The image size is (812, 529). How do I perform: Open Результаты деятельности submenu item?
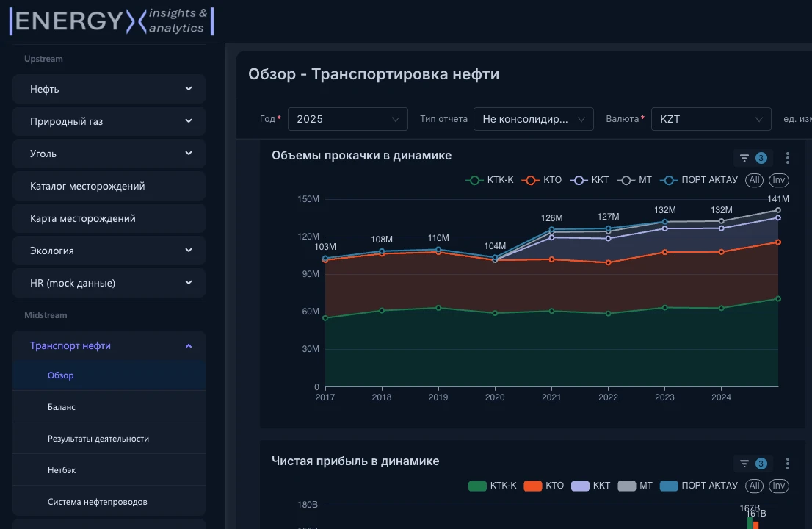click(109, 439)
